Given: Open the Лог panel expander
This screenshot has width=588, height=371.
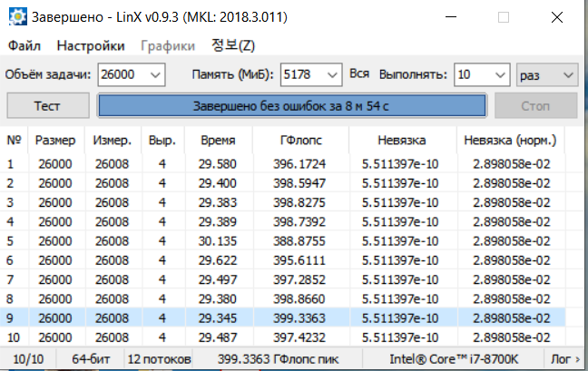Looking at the screenshot, I should (565, 359).
